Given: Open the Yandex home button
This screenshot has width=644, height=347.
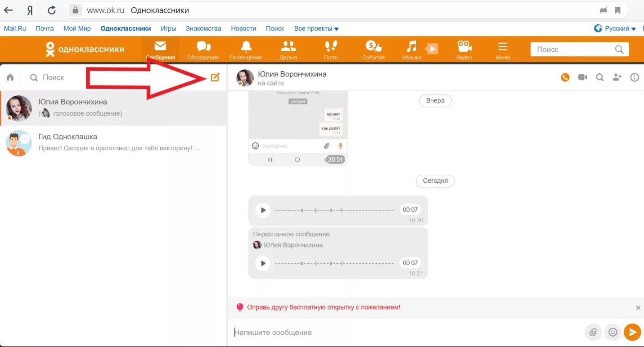Looking at the screenshot, I should (x=30, y=10).
